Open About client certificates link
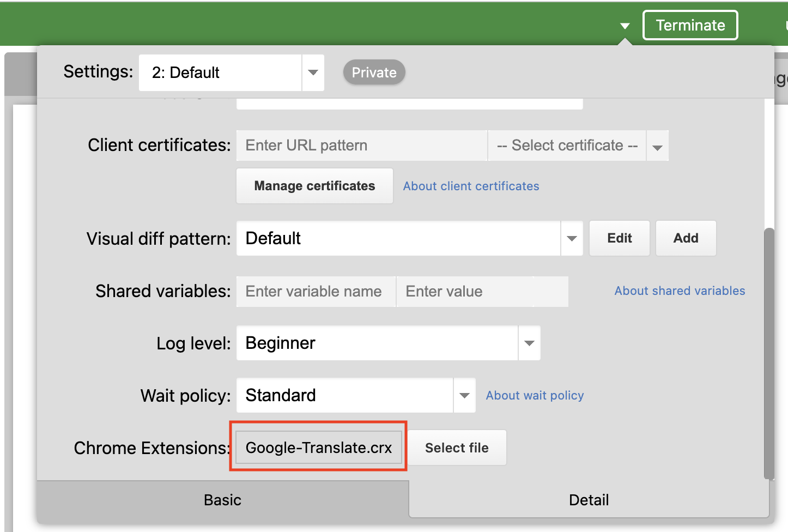The width and height of the screenshot is (788, 532). coord(471,186)
